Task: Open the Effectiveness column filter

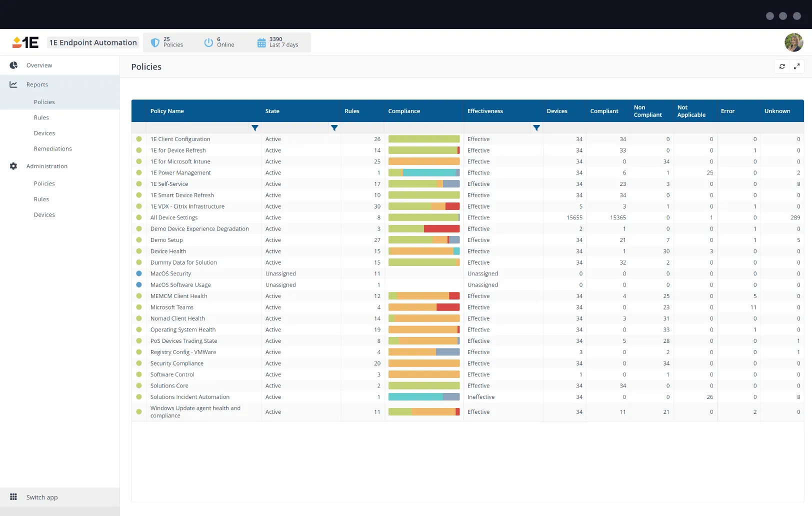Action: (536, 128)
